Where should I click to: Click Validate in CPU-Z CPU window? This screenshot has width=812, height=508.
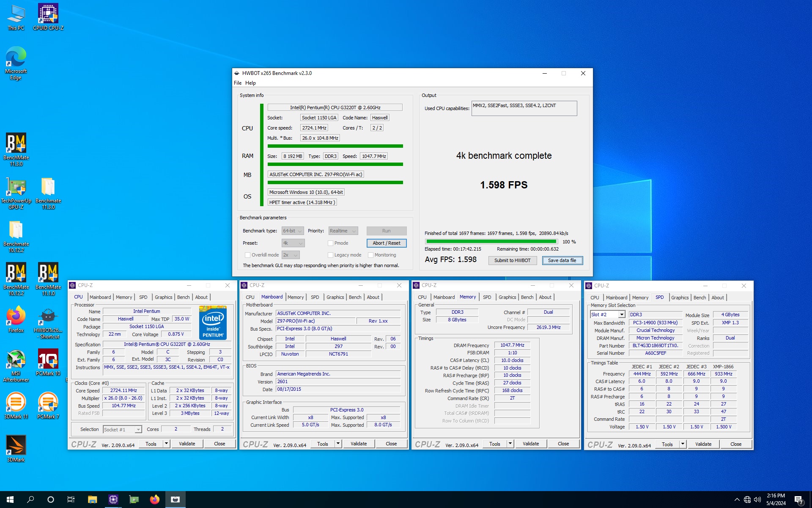tap(187, 444)
